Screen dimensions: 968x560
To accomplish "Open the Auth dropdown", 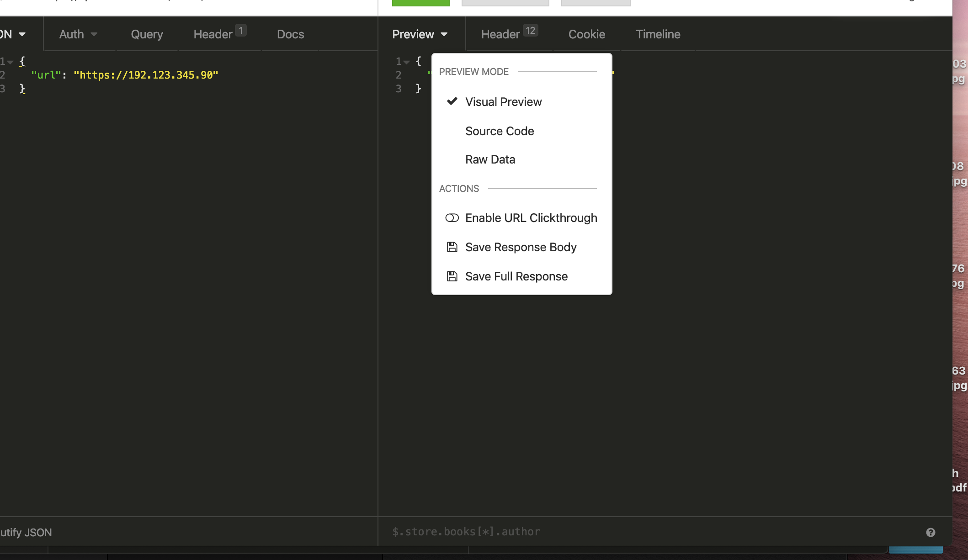I will pyautogui.click(x=78, y=34).
